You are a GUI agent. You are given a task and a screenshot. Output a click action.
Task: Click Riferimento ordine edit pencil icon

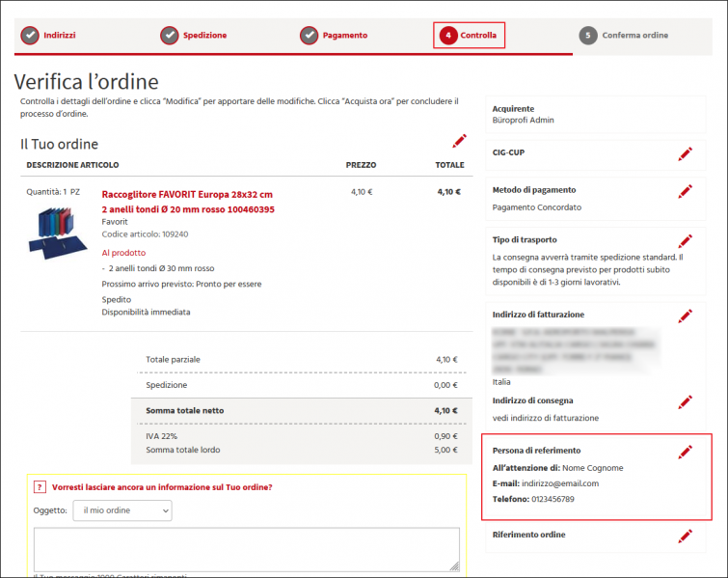[x=685, y=536]
